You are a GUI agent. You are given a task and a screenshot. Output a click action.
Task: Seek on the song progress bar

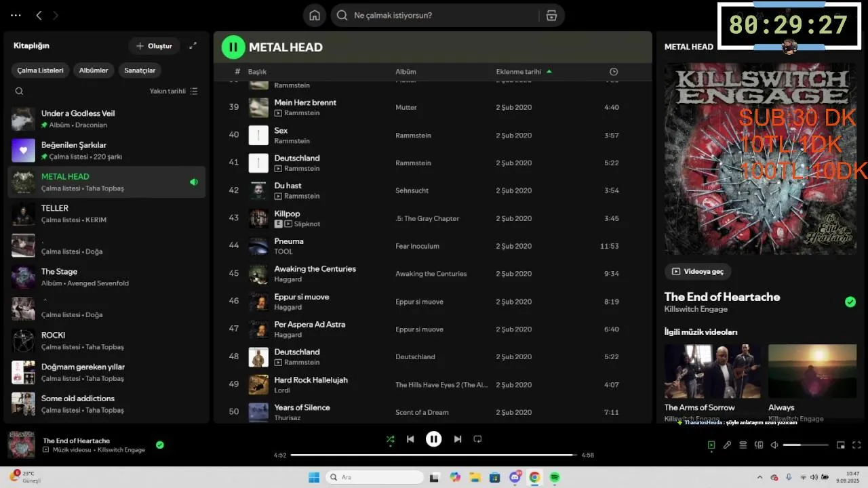[434, 455]
